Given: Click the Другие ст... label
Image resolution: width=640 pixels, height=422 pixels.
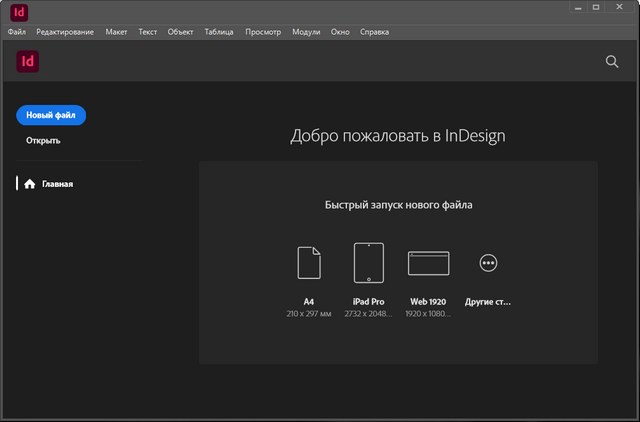Looking at the screenshot, I should pos(488,302).
